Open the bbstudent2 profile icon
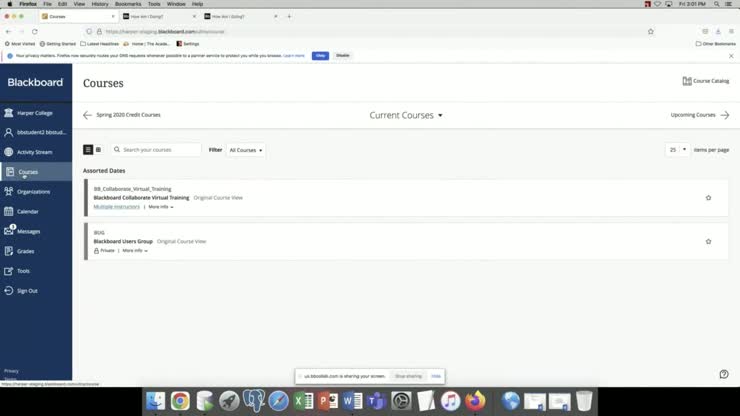This screenshot has width=740, height=416. pos(8,133)
